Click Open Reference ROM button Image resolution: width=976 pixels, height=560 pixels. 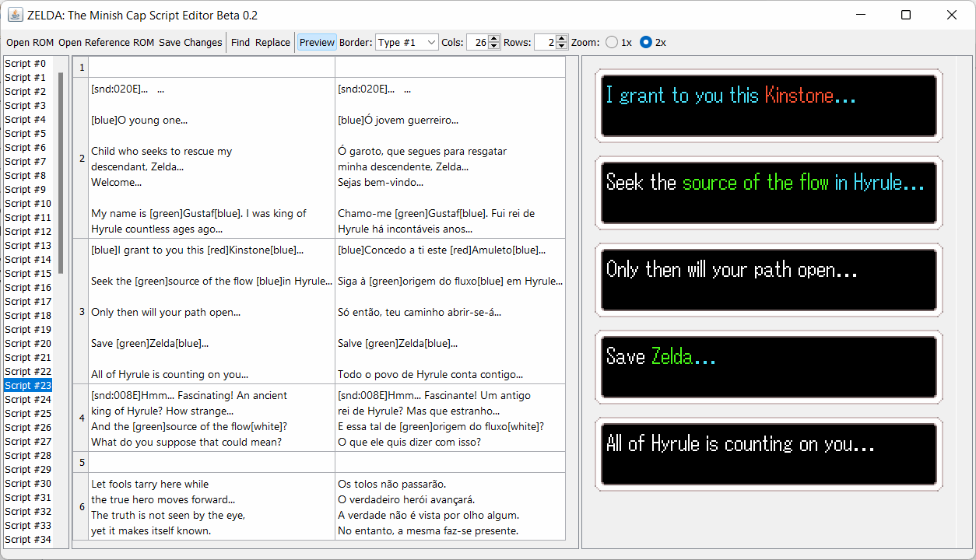coord(106,43)
